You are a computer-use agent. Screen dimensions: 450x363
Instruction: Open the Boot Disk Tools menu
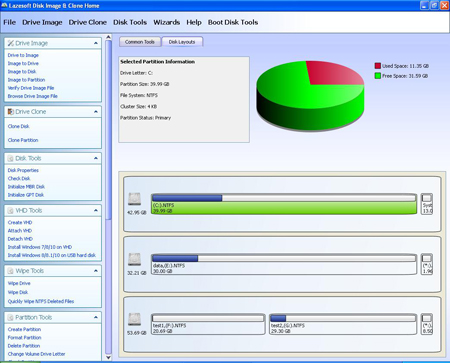point(233,22)
